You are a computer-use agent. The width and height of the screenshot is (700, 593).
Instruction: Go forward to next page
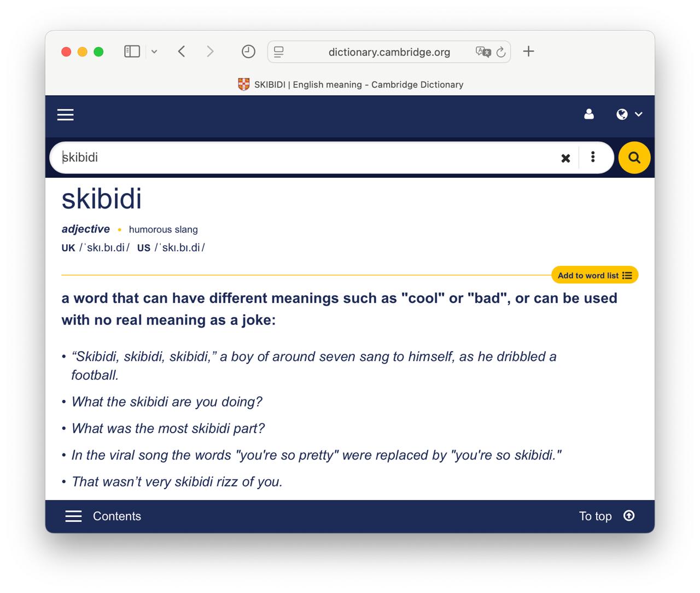coord(210,51)
